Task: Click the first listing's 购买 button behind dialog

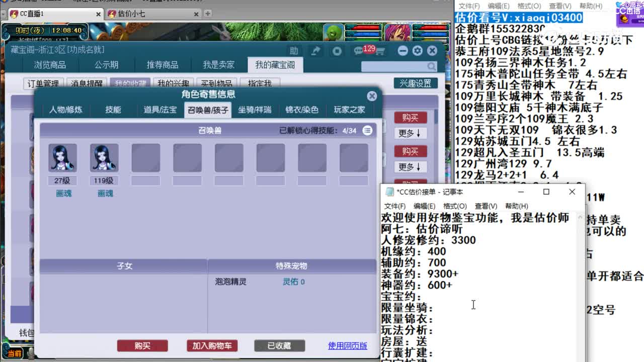Action: [411, 118]
